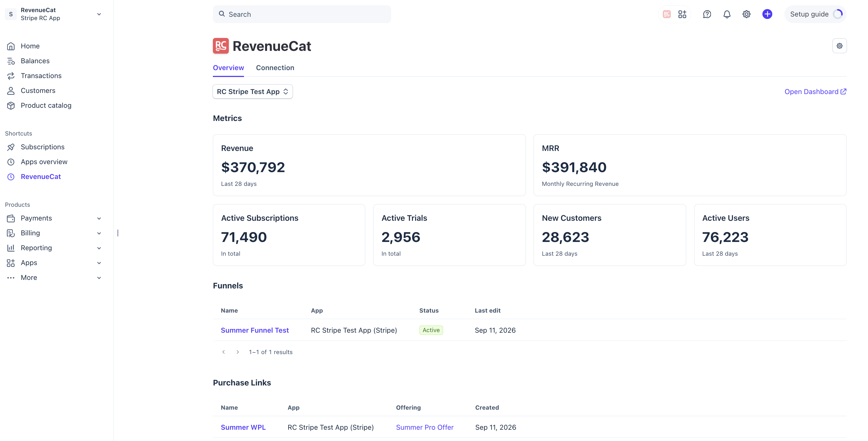Expand the Billing section chevron
This screenshot has width=868, height=441.
[x=99, y=233]
